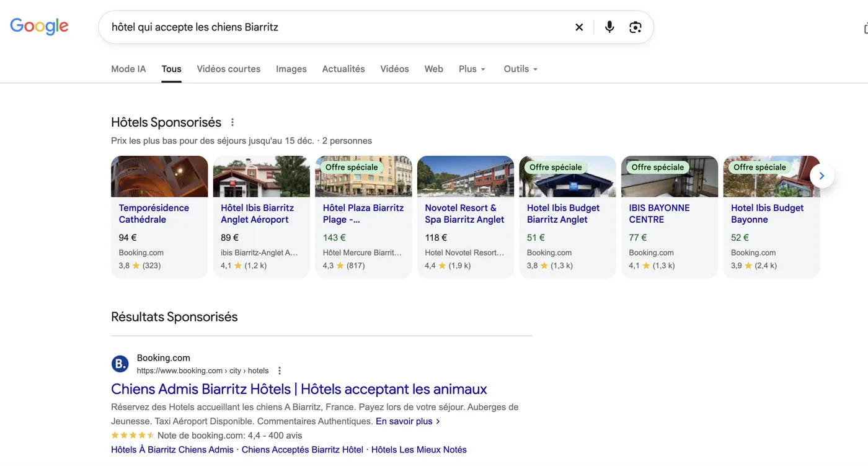
Task: Open Hotel Ibis Budget Bayonne listing
Action: pos(772,217)
